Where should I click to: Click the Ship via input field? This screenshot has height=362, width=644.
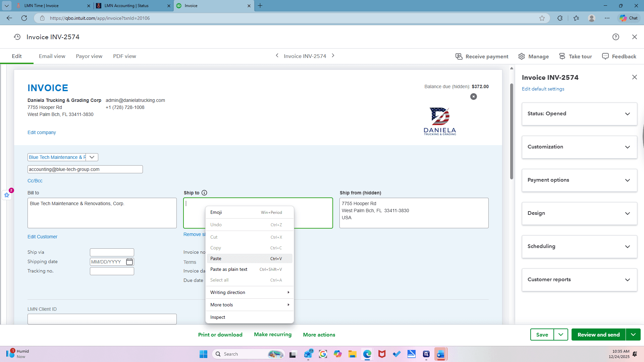[112, 252]
